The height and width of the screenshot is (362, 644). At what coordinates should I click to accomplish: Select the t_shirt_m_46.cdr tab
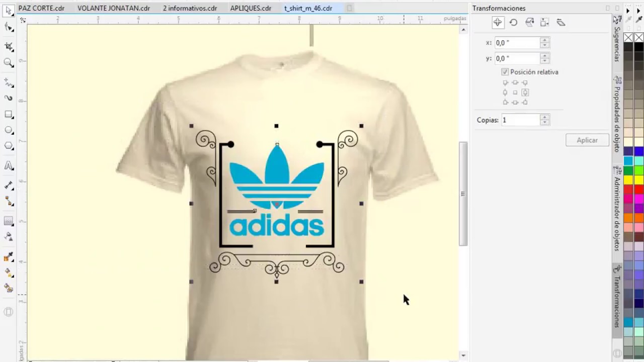pyautogui.click(x=308, y=8)
